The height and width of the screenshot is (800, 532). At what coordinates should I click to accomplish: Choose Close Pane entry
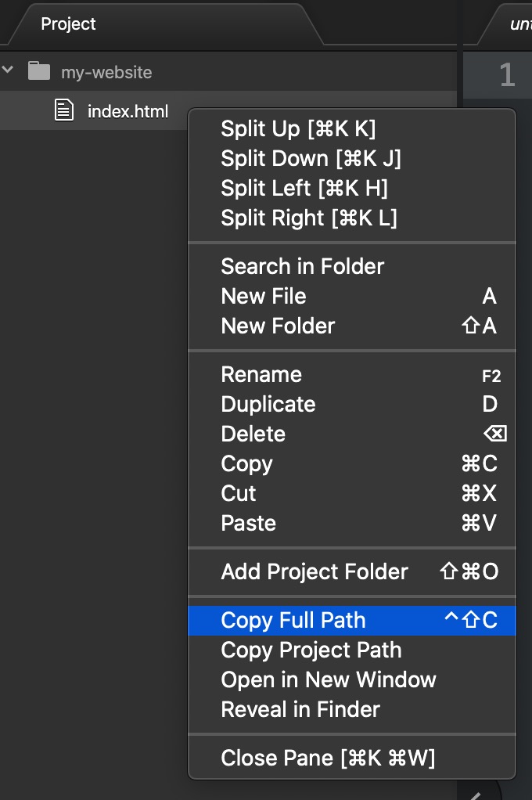click(328, 758)
